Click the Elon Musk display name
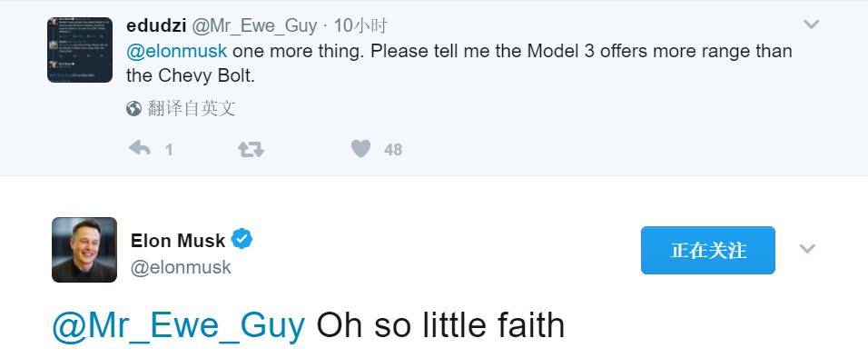The image size is (868, 358). [x=178, y=241]
